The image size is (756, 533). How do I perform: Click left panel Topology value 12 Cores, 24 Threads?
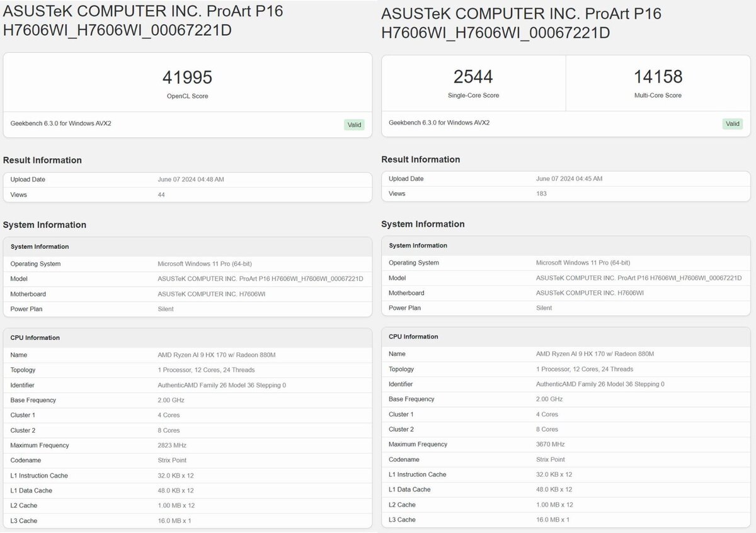pos(206,370)
